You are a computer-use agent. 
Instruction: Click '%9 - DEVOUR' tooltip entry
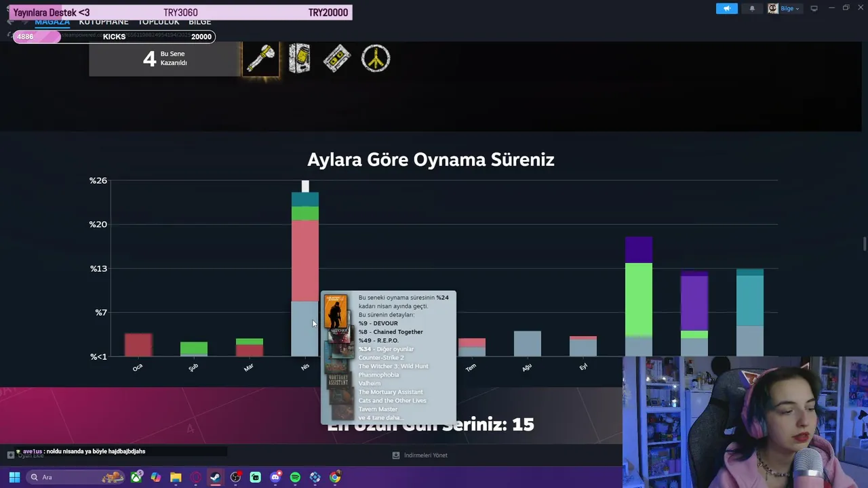tap(378, 323)
